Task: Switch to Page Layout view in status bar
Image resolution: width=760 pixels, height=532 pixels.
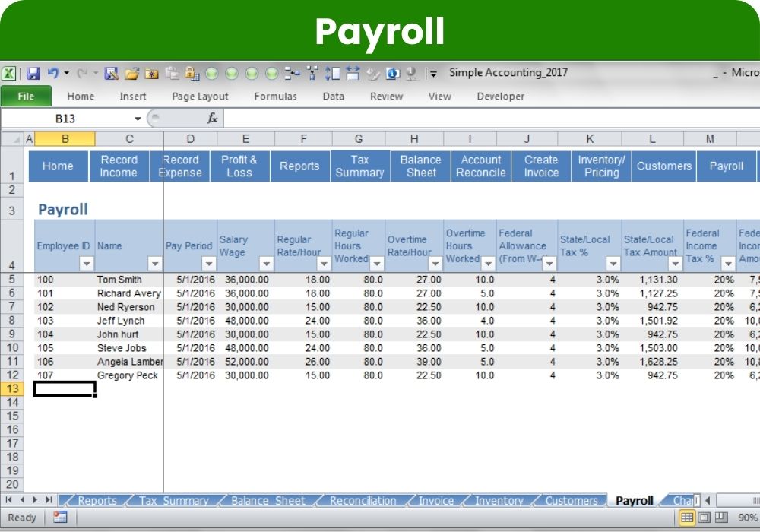Action: point(704,518)
